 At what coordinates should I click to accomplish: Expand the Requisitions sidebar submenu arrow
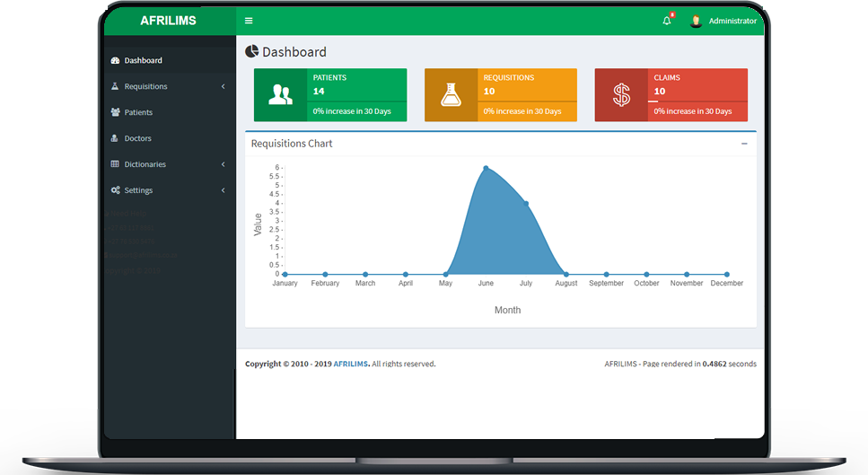(x=223, y=86)
